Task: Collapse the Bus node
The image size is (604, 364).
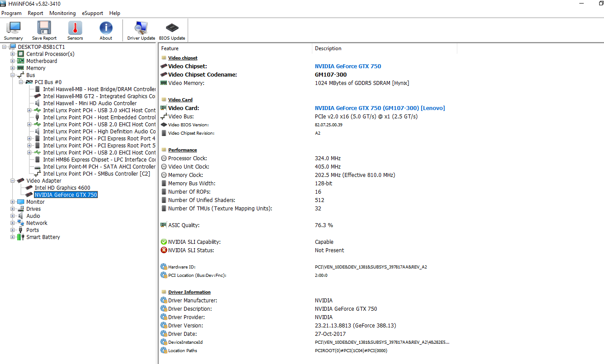Action: tap(13, 75)
